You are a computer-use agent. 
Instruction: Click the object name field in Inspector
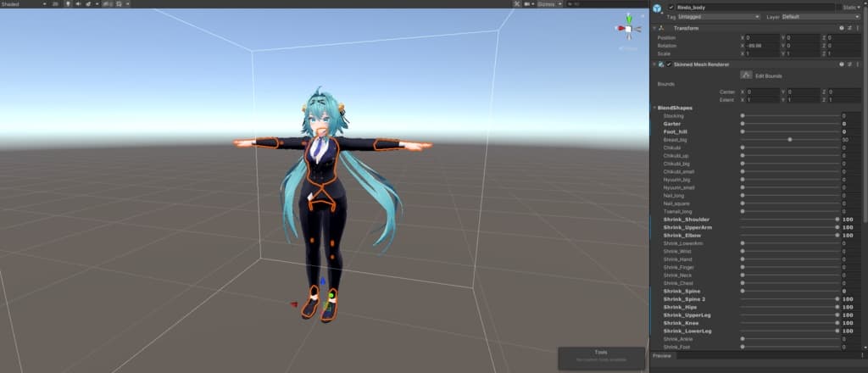click(x=754, y=8)
